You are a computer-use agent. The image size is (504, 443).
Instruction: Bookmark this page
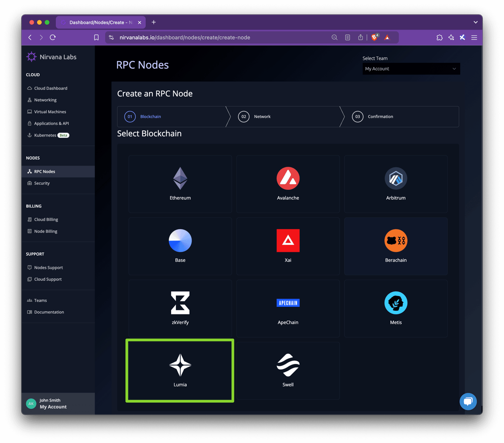[96, 37]
